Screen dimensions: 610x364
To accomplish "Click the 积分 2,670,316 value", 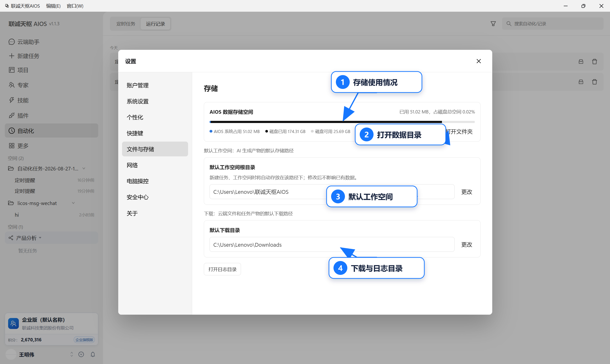I will 31,340.
